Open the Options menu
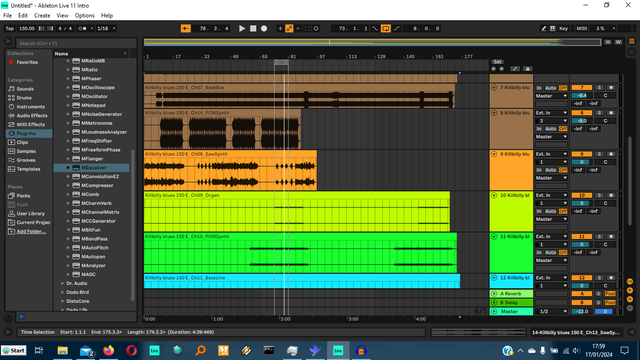This screenshot has width=640, height=360. click(x=84, y=16)
